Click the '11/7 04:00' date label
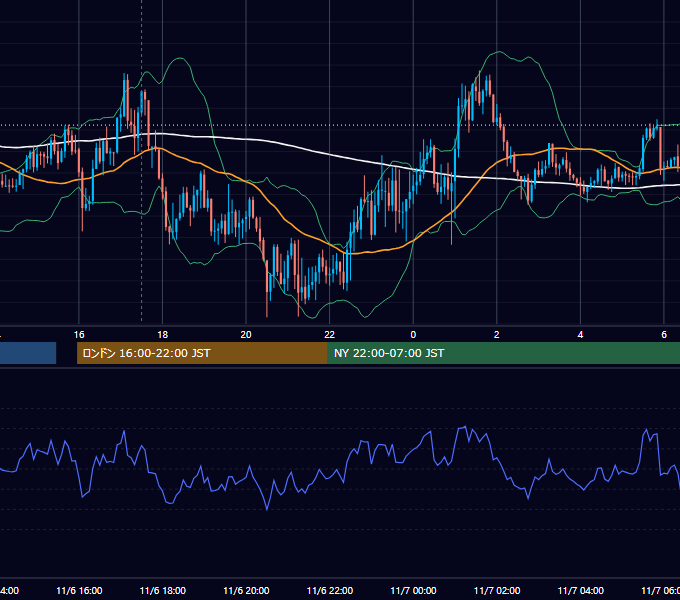This screenshot has width=680, height=600. tap(581, 590)
